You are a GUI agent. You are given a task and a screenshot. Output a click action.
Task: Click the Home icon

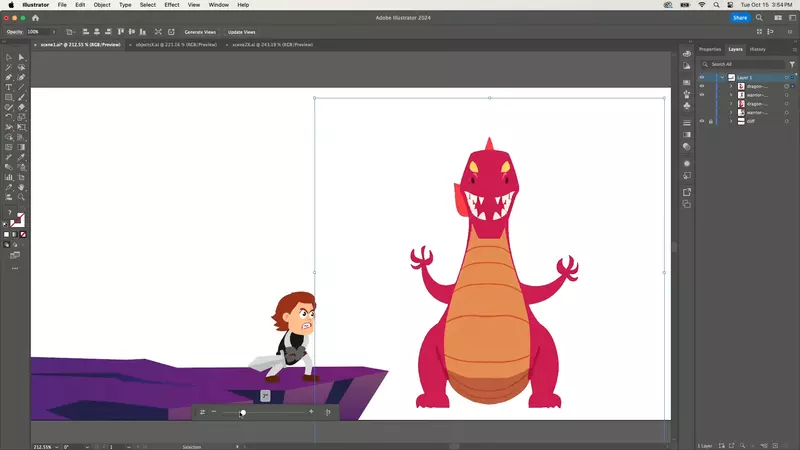tap(36, 18)
